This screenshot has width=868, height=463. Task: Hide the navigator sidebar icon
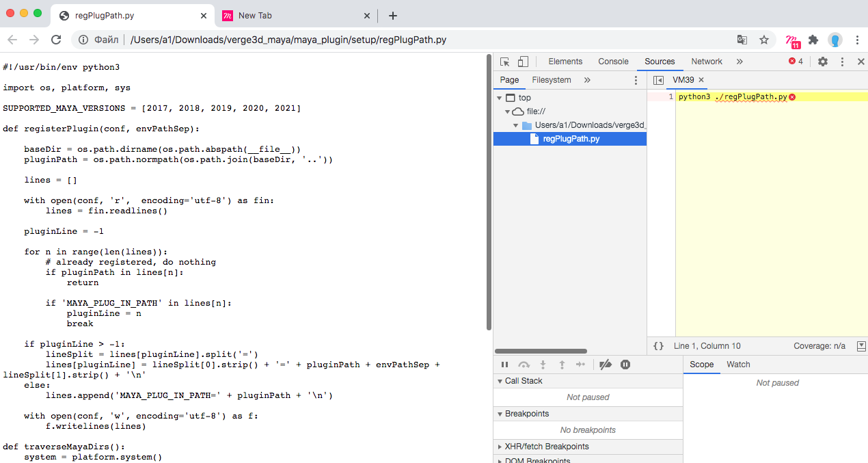pyautogui.click(x=658, y=80)
